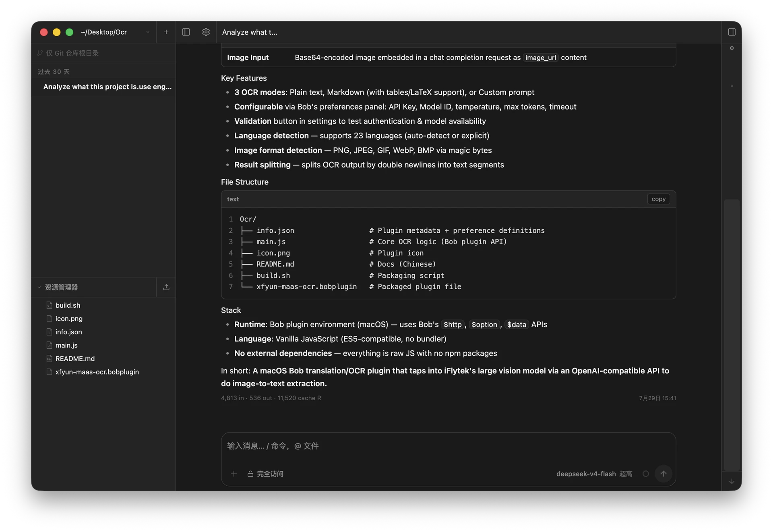Change the 超高 reasoning effort level
The height and width of the screenshot is (532, 773).
tap(626, 474)
